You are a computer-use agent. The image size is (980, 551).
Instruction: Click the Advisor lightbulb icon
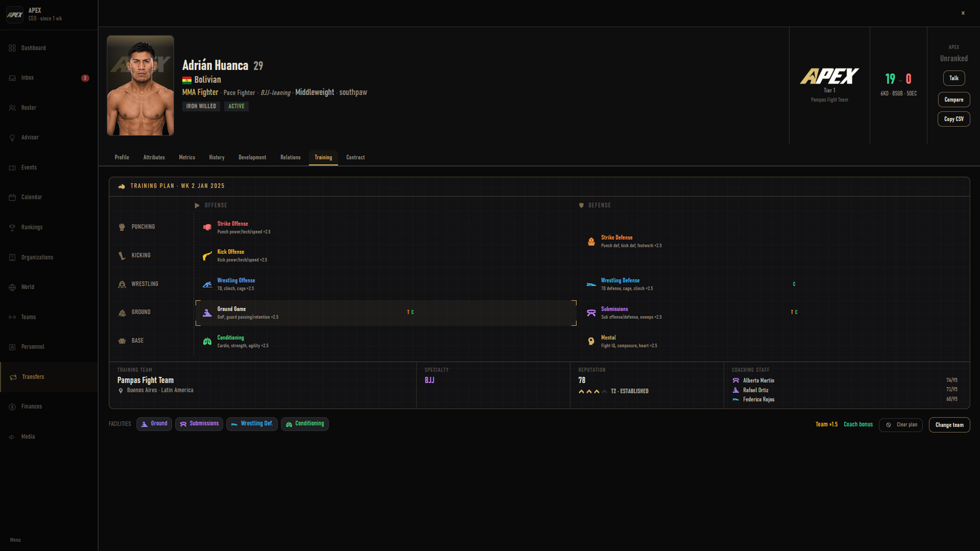point(12,138)
